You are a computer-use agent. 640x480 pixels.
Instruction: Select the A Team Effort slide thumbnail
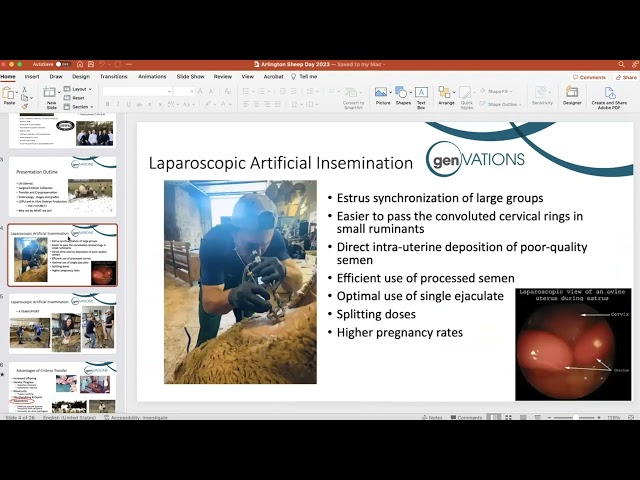62,323
